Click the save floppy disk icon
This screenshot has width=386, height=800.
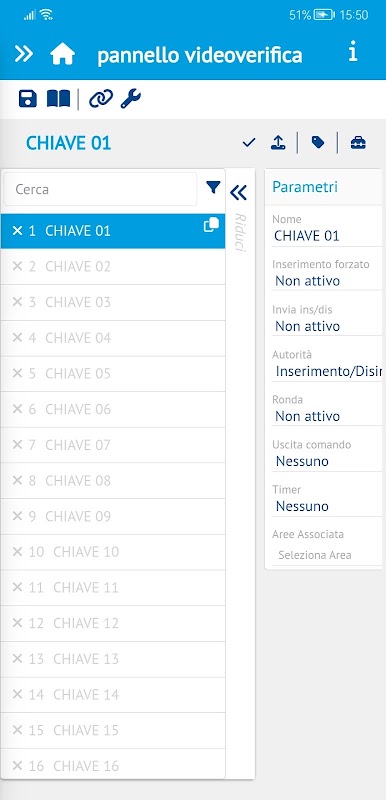28,98
